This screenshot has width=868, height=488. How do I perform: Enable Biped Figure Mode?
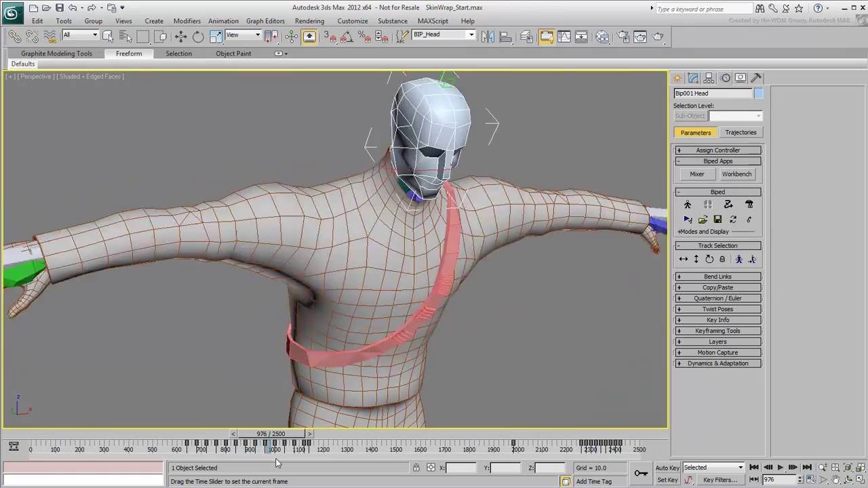688,205
